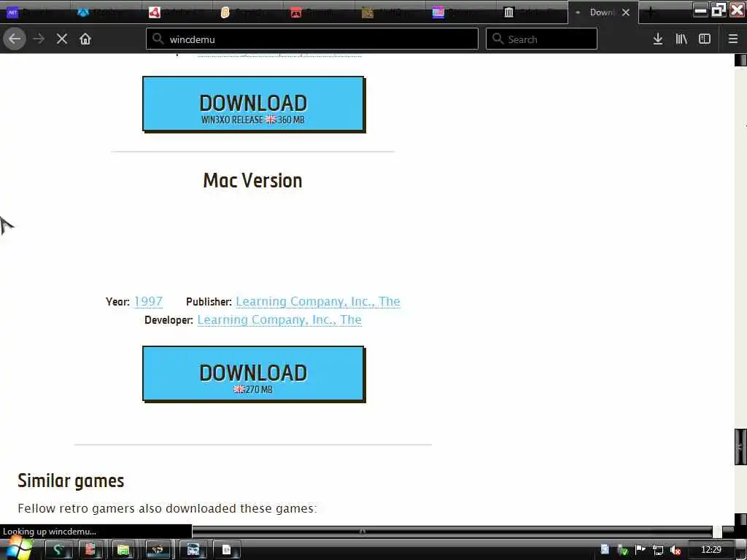This screenshot has height=560, width=747.
Task: Click the Mac Version heading
Action: (x=252, y=181)
